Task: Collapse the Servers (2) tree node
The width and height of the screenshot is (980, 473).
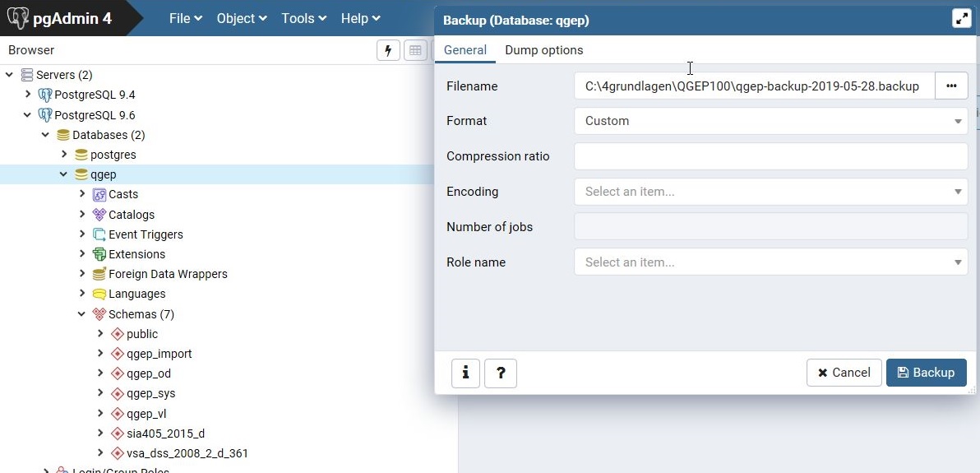Action: (9, 75)
